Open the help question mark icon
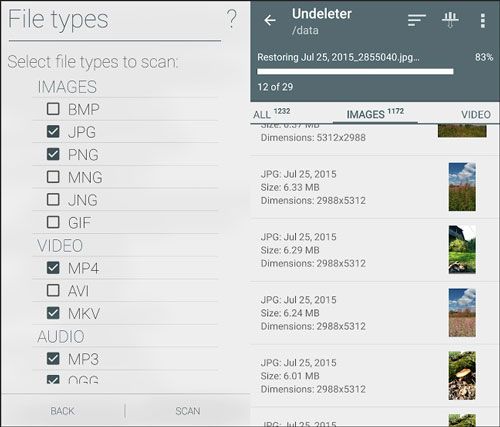 [231, 18]
